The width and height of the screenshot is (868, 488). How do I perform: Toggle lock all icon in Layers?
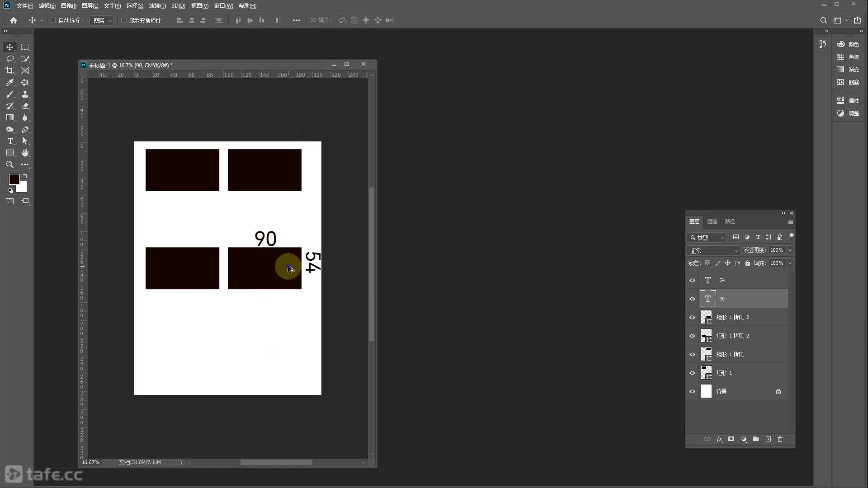748,263
